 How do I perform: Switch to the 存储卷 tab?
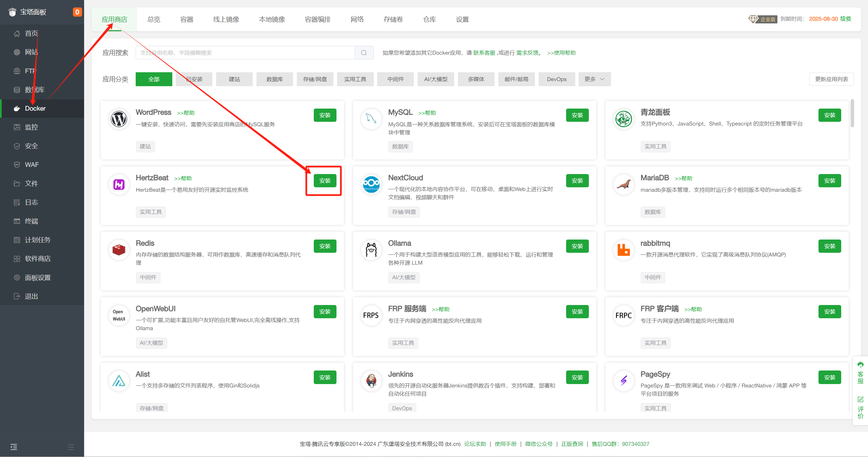click(393, 19)
